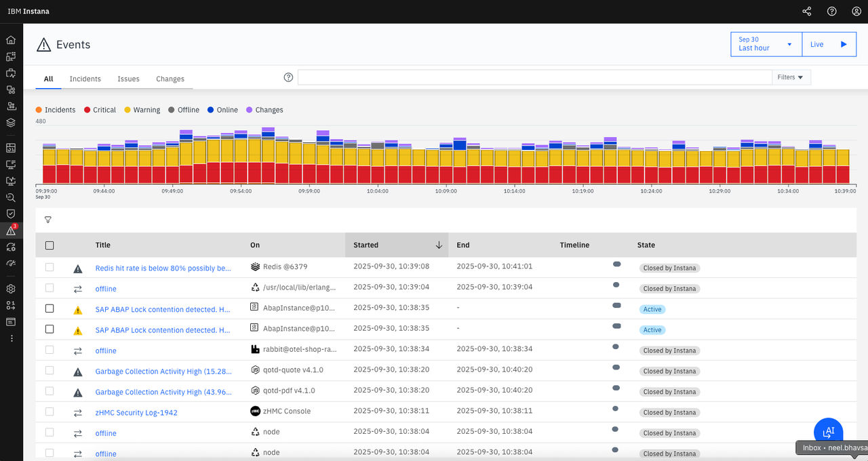Open the Settings gear in sidebar
This screenshot has height=461, width=868.
[11, 289]
